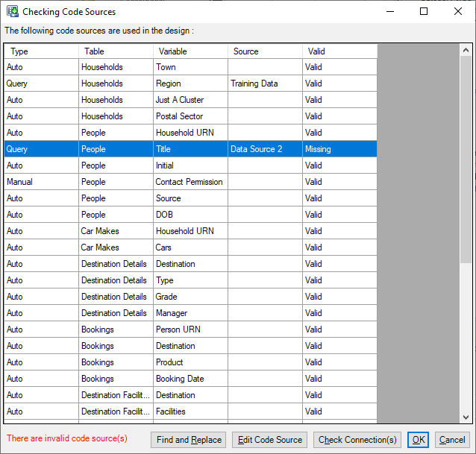Click the Find and Replace button
This screenshot has height=454, width=476.
(x=189, y=440)
